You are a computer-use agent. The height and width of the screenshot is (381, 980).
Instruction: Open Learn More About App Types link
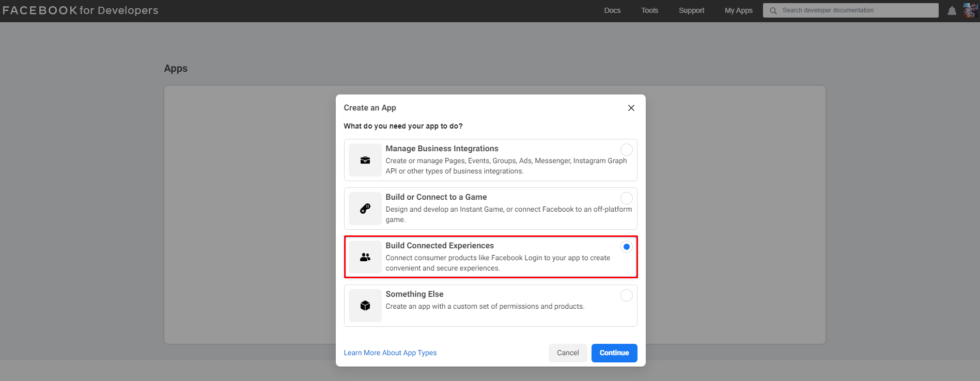(x=390, y=353)
